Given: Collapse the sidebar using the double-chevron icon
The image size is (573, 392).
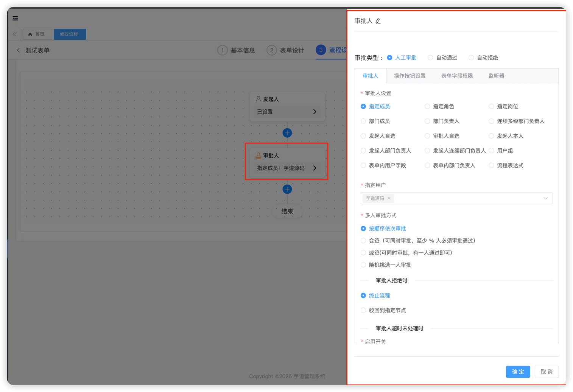Looking at the screenshot, I should click(14, 34).
